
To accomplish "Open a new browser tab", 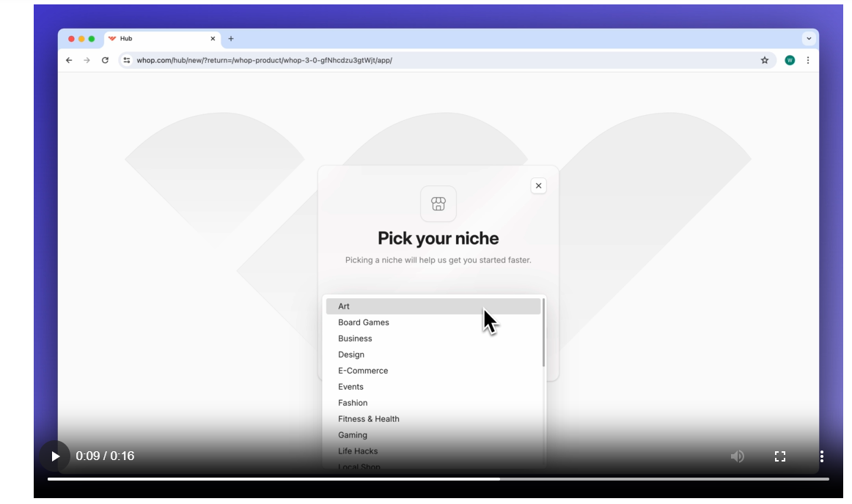I will (231, 39).
